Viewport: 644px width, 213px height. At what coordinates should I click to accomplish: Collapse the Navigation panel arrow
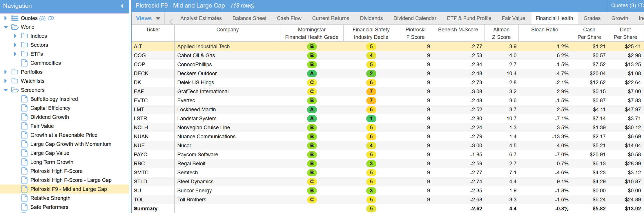tap(122, 6)
